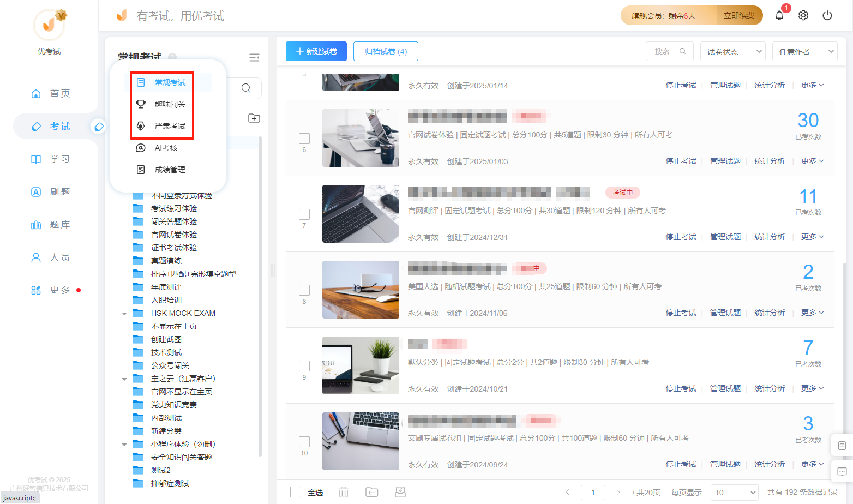The width and height of the screenshot is (853, 504).
Task: Add new folder category icon
Action: (254, 118)
